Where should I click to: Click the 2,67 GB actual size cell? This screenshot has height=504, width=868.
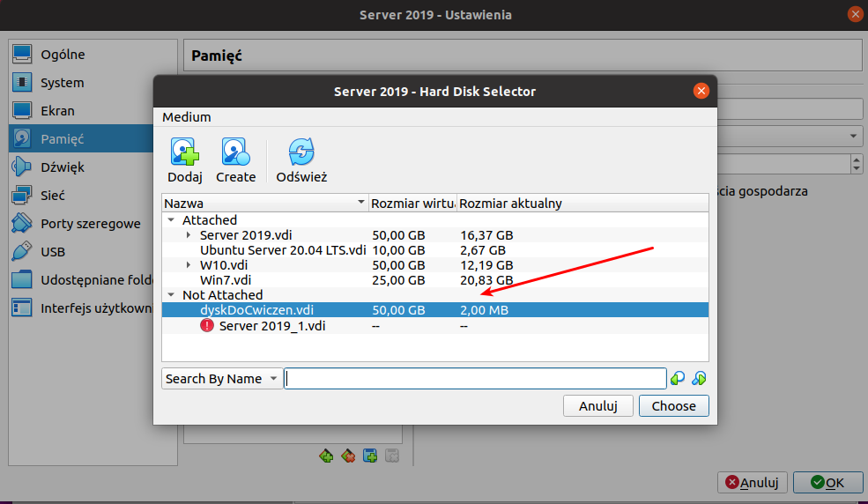(x=483, y=250)
